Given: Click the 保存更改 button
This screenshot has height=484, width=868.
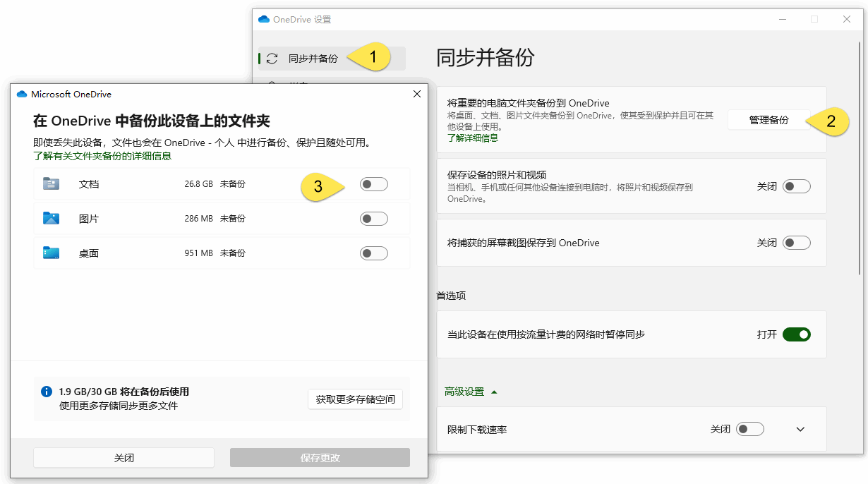Looking at the screenshot, I should (x=320, y=458).
